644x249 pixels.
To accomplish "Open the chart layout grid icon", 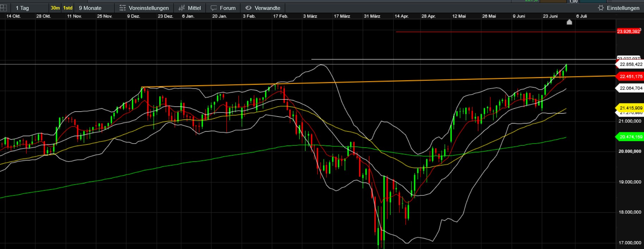I will tap(3, 8).
